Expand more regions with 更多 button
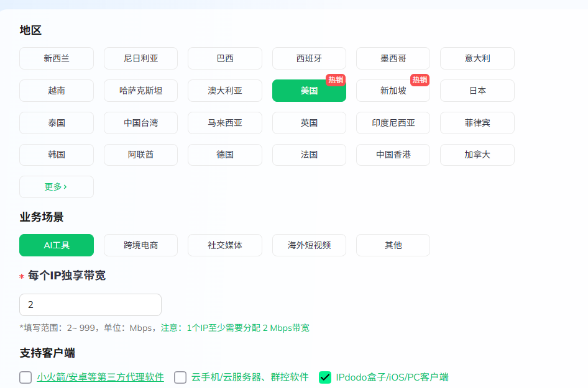588x388 pixels. tap(56, 187)
